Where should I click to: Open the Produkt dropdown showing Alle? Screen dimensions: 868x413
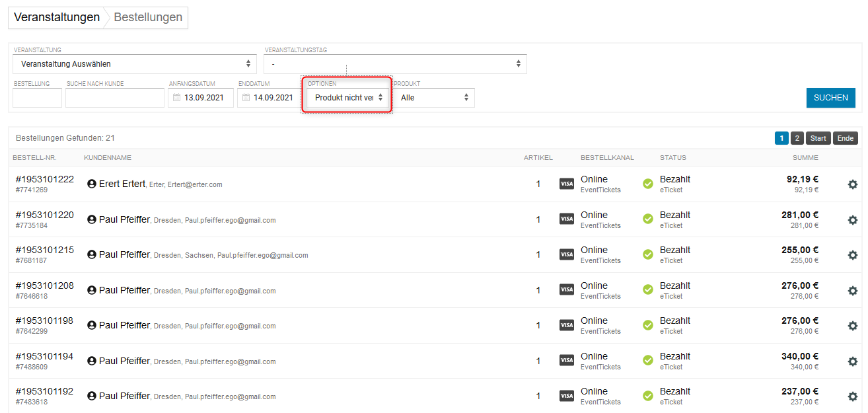[434, 98]
